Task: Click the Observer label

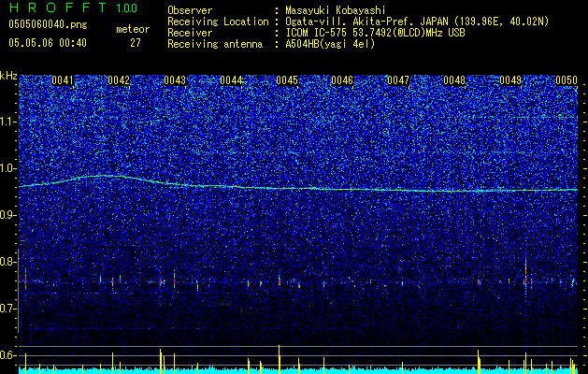Action: click(190, 10)
